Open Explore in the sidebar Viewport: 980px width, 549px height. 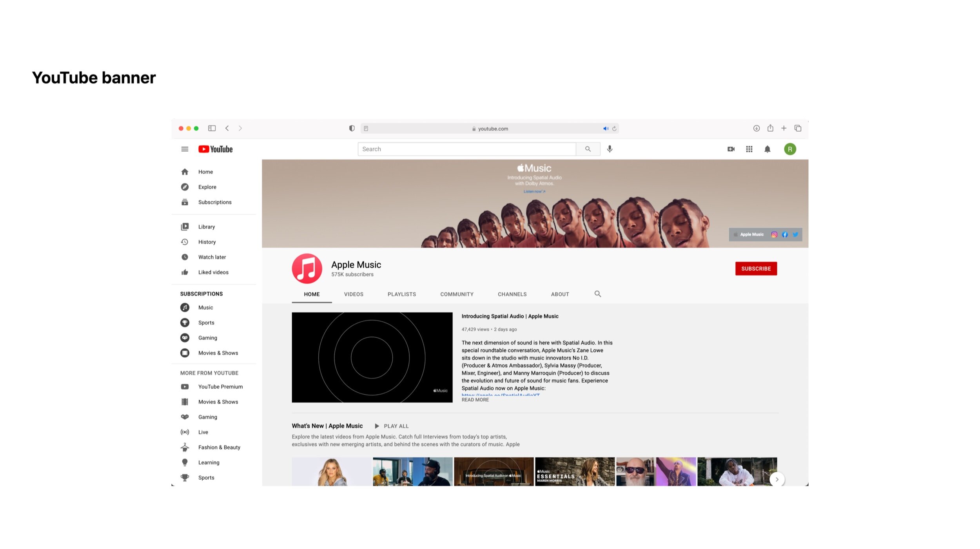pos(214,187)
